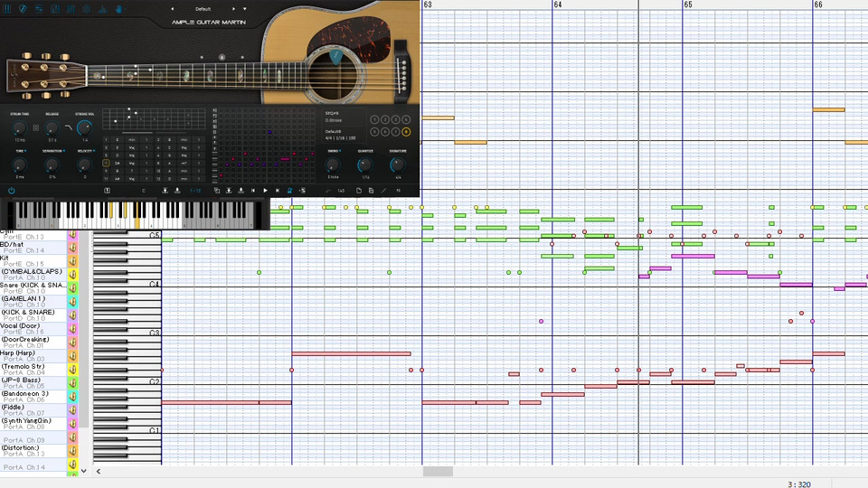Click the Default preset name
Image resolution: width=868 pixels, height=488 pixels.
(203, 9)
